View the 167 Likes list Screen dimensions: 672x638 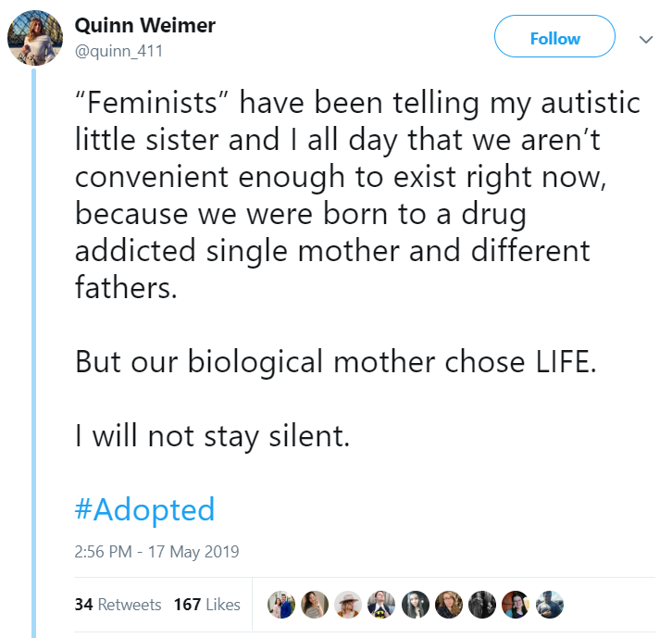tap(206, 605)
